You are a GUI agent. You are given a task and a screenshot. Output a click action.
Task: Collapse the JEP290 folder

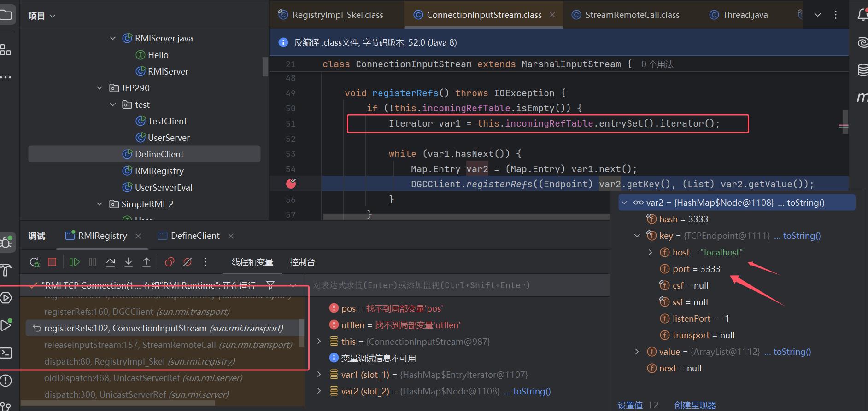(x=100, y=88)
